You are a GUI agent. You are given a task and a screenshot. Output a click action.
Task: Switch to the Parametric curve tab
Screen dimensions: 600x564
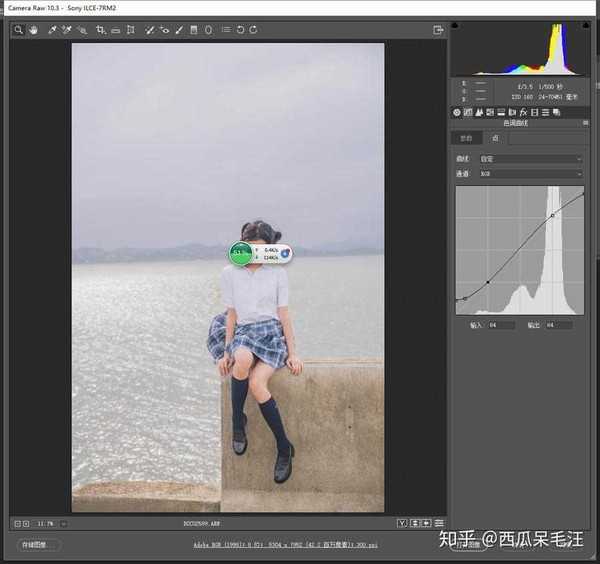tap(465, 138)
